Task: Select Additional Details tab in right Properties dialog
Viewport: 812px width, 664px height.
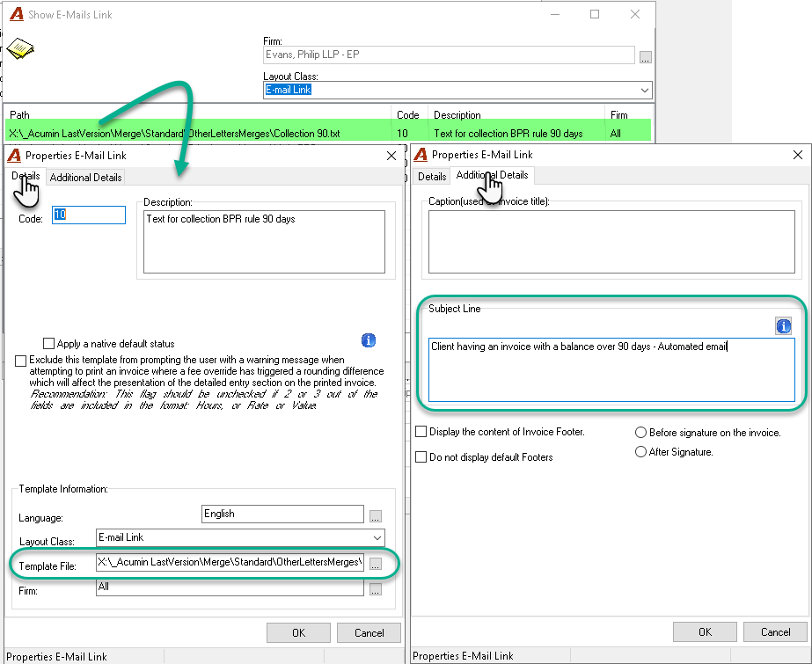Action: coord(492,175)
